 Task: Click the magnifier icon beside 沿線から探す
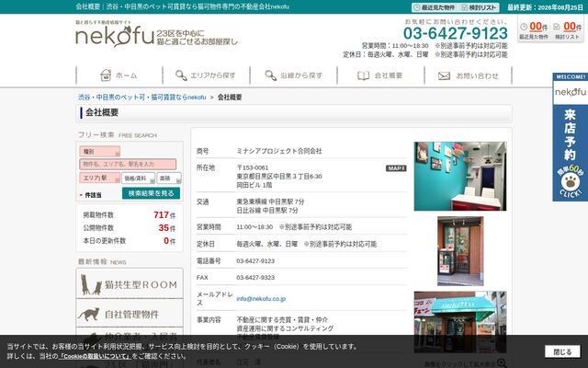[270, 75]
